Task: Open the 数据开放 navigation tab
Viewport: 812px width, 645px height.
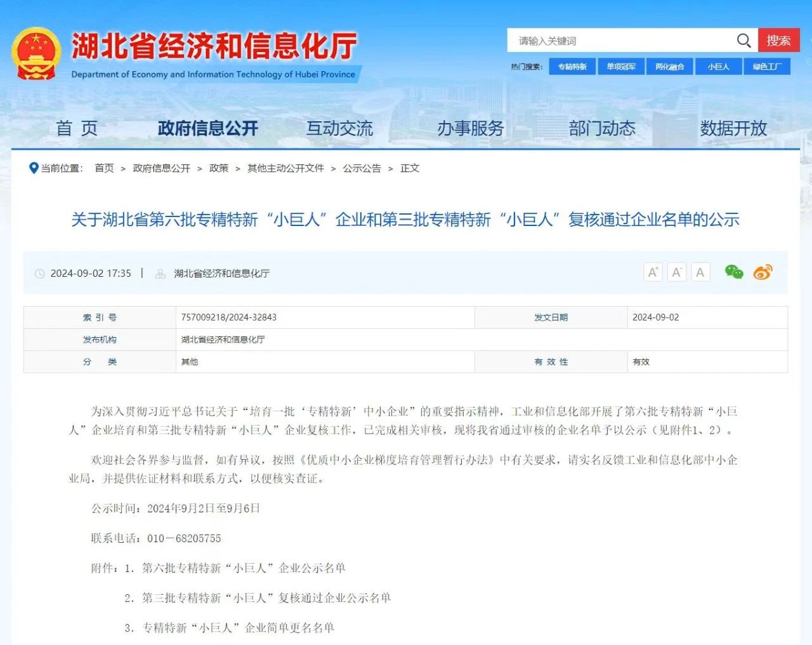Action: point(733,128)
